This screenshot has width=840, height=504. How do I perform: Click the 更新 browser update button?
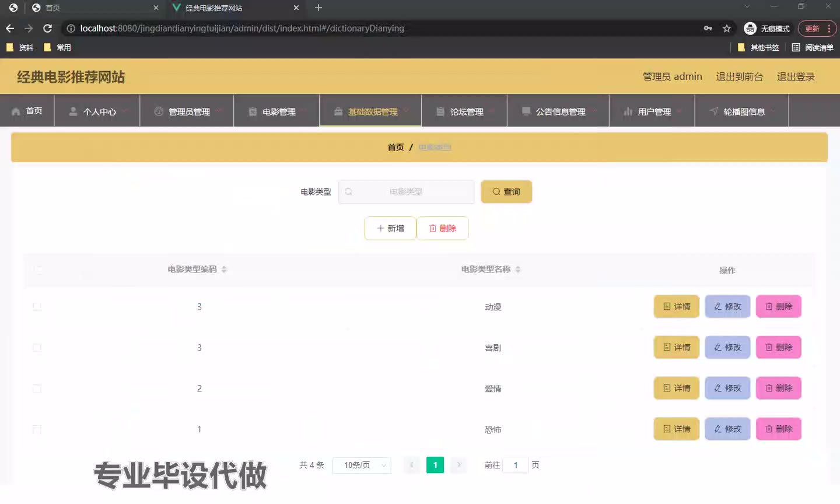tap(812, 29)
